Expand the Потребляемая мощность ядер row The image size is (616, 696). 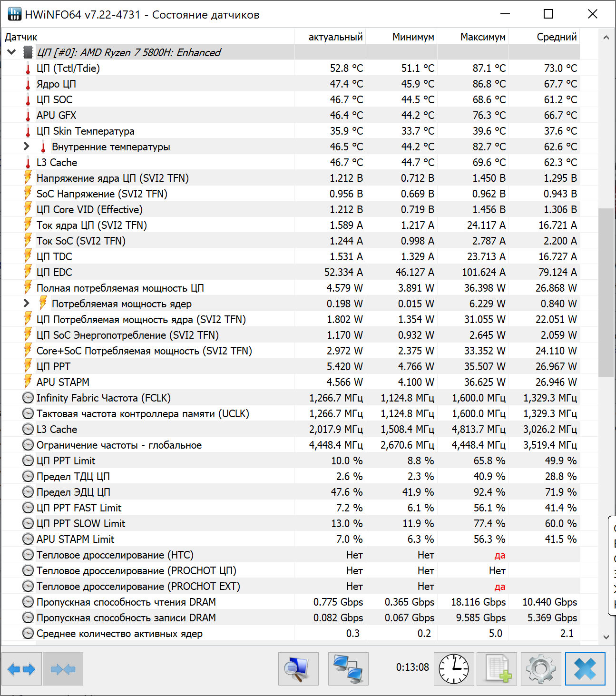click(x=27, y=304)
